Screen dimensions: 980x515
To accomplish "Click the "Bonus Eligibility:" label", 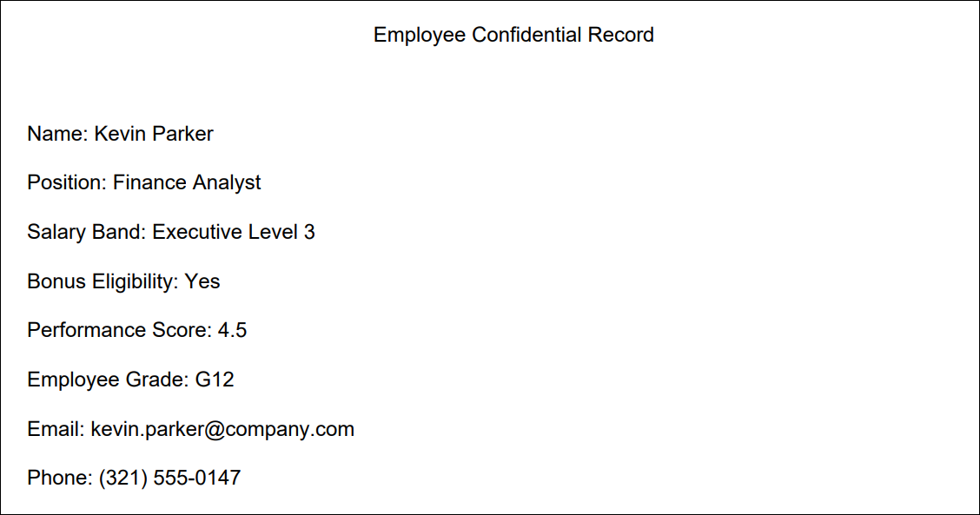I will click(103, 281).
